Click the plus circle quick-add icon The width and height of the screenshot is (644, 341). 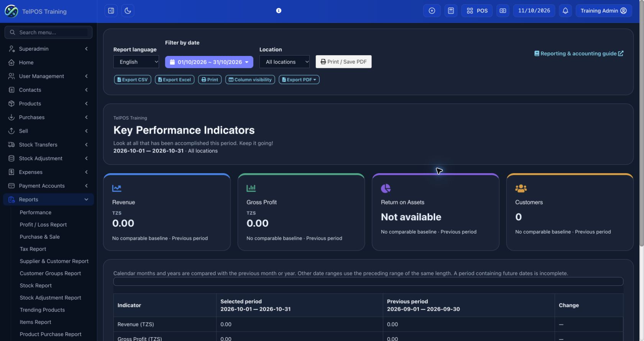[432, 11]
